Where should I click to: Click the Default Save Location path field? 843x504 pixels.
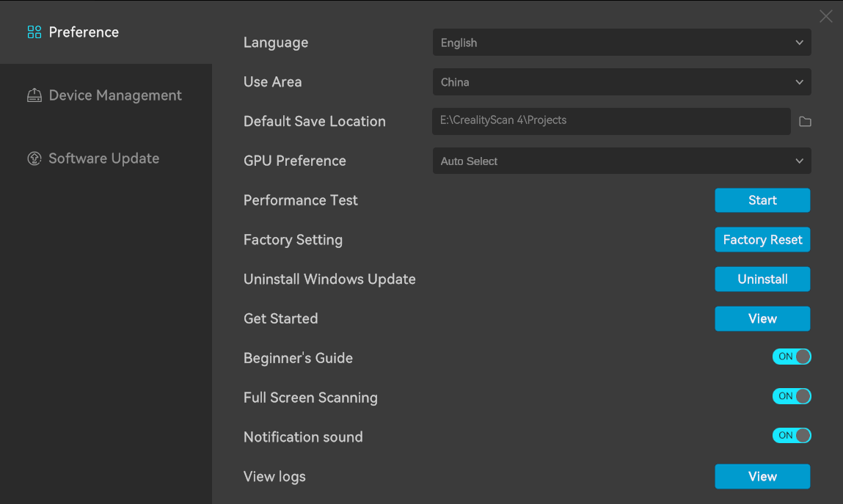611,121
